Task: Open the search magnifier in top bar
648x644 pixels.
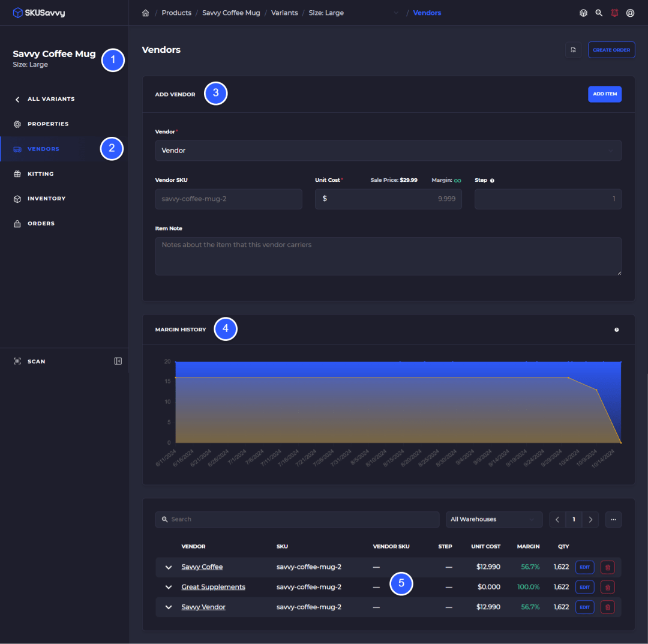Action: tap(598, 13)
